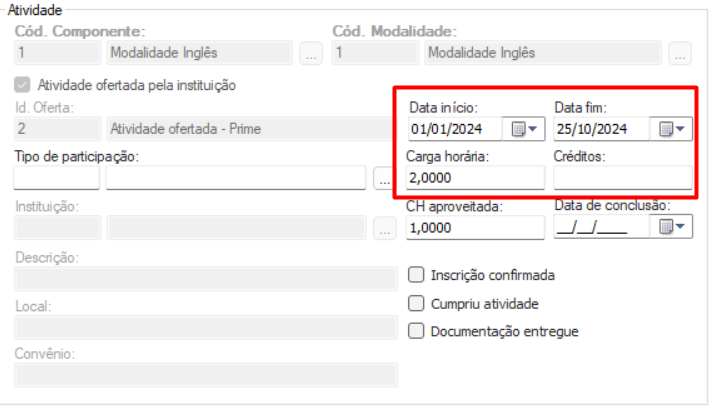
Task: Click the Data de conclusão date field
Action: pyautogui.click(x=599, y=227)
